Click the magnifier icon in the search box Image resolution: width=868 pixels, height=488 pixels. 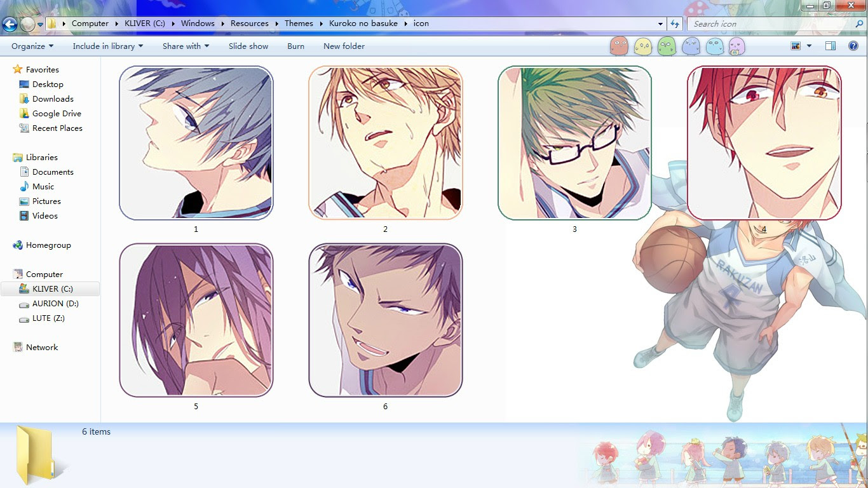coord(859,24)
